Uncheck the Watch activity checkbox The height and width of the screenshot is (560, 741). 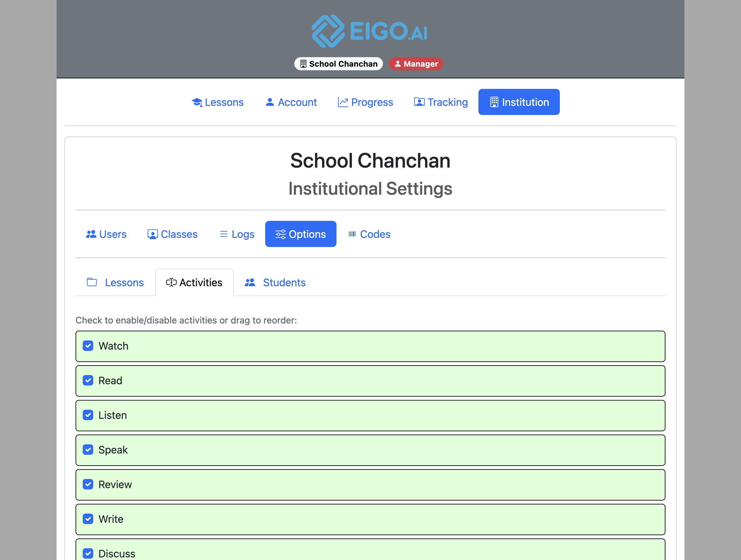(x=88, y=346)
